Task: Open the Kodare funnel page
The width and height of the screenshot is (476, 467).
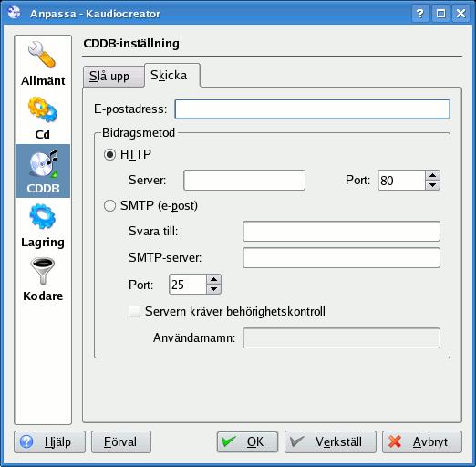Action: pos(43,279)
